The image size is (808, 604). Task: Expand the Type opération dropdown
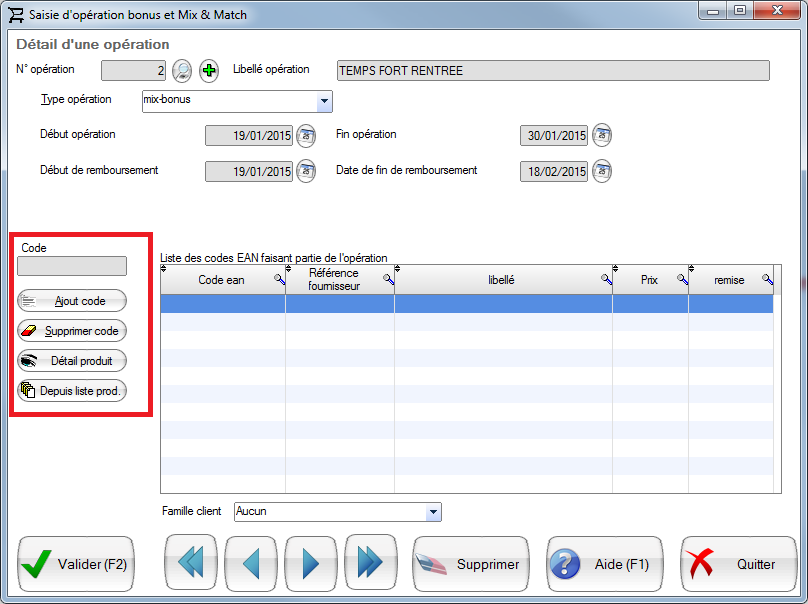pyautogui.click(x=324, y=101)
